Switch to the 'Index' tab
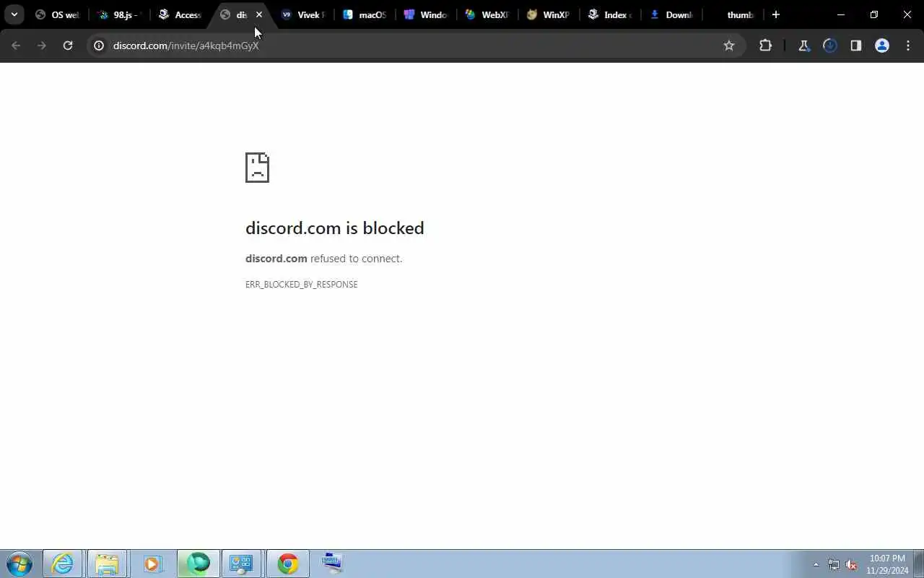This screenshot has width=924, height=578. click(611, 14)
